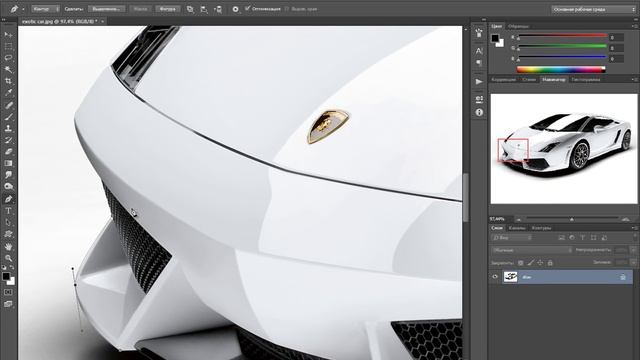Screen dimensions: 640x360
Task: Open the pen tool preset picker arrow
Action: click(23, 9)
